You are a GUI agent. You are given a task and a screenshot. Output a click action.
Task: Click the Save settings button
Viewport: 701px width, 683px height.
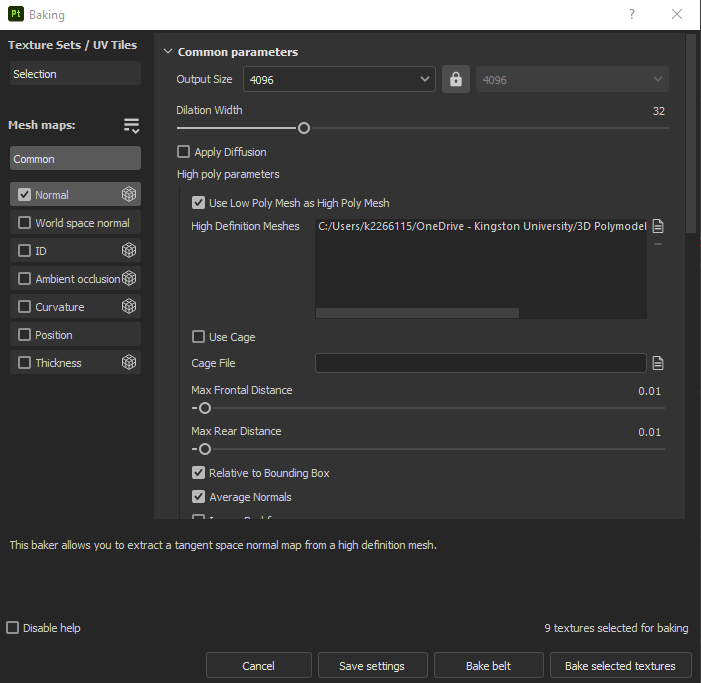click(x=372, y=666)
